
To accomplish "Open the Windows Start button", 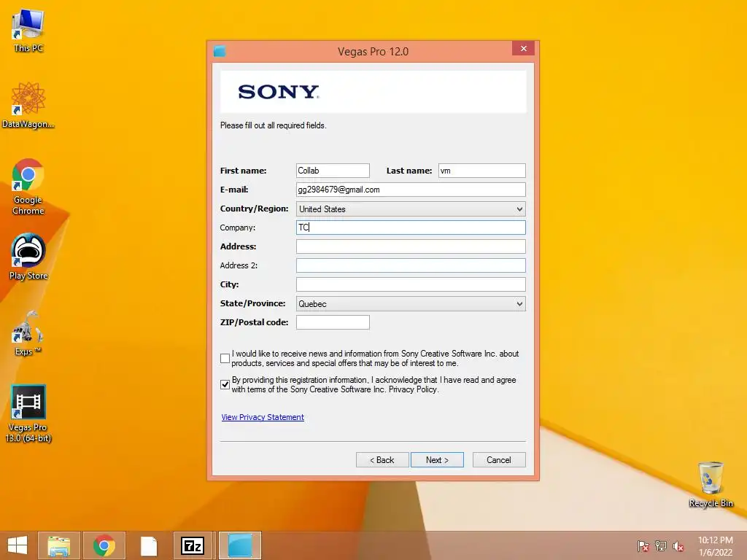I will (x=18, y=545).
